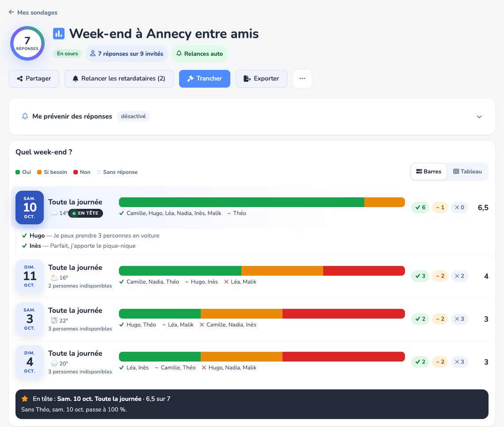Click the 7 réponses progress ring
The width and height of the screenshot is (504, 427).
(27, 43)
